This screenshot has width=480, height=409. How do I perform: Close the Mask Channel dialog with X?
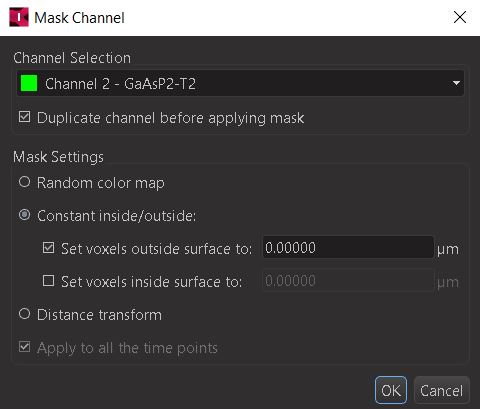pyautogui.click(x=460, y=17)
